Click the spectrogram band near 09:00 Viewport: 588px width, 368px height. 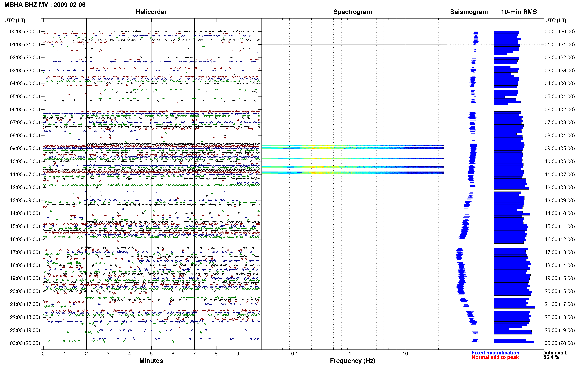(352, 147)
